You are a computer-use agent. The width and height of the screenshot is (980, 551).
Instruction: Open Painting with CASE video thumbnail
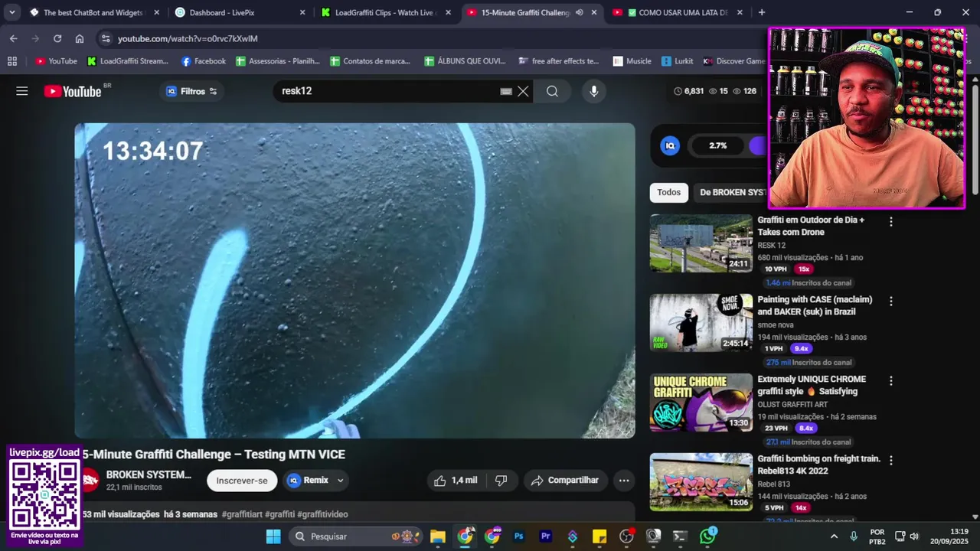[x=701, y=322]
